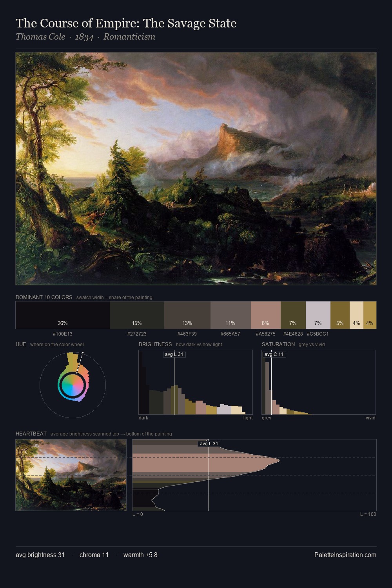Screen dimensions: 392x588
Task: Click the #463F39 hex label
Action: 187,334
